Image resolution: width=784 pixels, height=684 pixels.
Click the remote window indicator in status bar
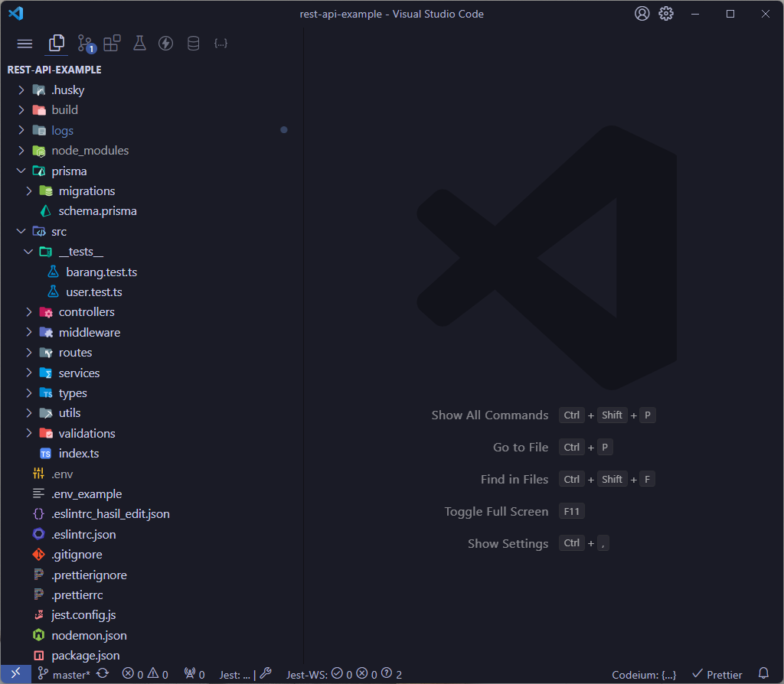pos(16,674)
